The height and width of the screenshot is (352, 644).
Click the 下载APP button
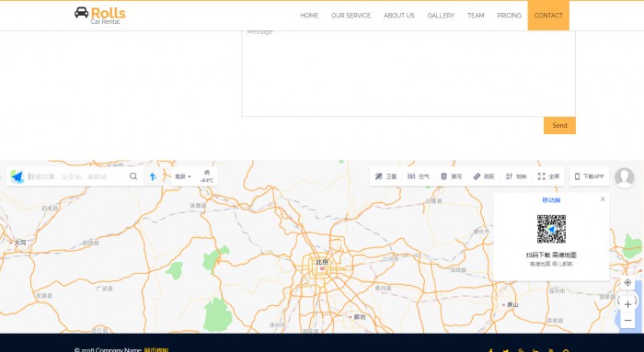589,176
